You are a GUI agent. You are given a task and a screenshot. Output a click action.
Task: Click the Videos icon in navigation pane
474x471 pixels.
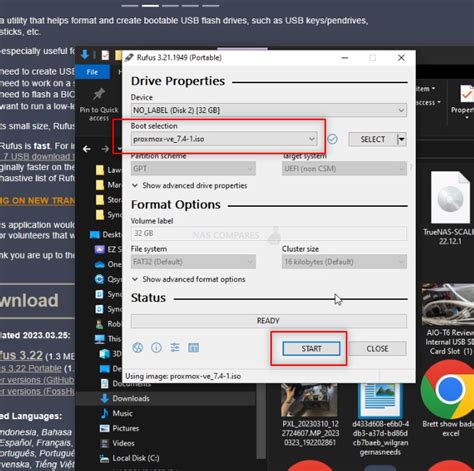[x=105, y=443]
